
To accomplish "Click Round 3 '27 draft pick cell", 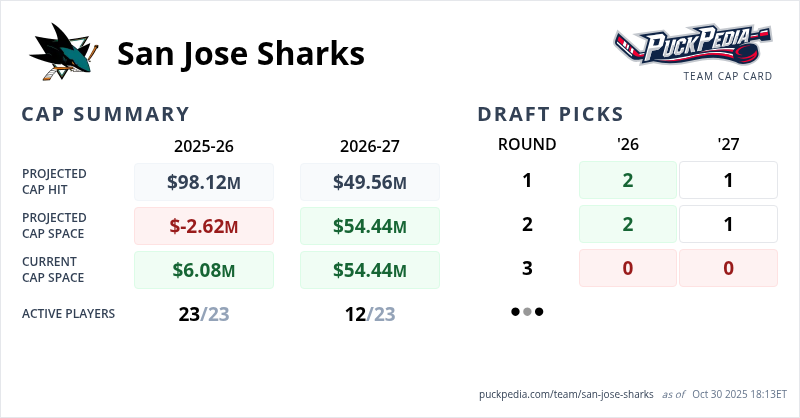I will coord(728,268).
